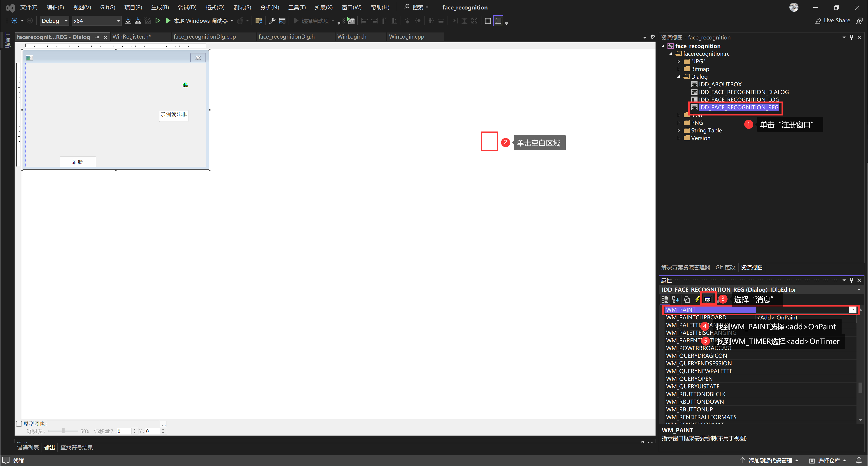The width and height of the screenshot is (868, 466).
Task: Click the Live Share icon
Action: point(818,21)
